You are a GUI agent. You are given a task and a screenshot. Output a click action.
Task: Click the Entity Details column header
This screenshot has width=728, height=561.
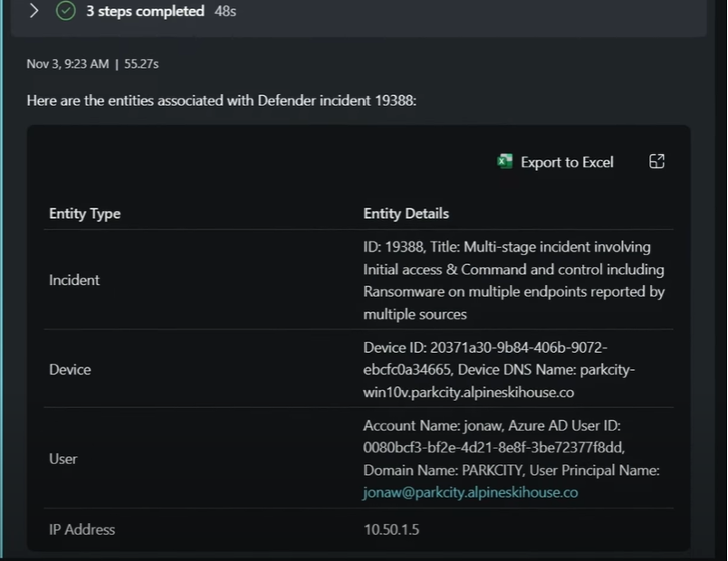point(406,214)
